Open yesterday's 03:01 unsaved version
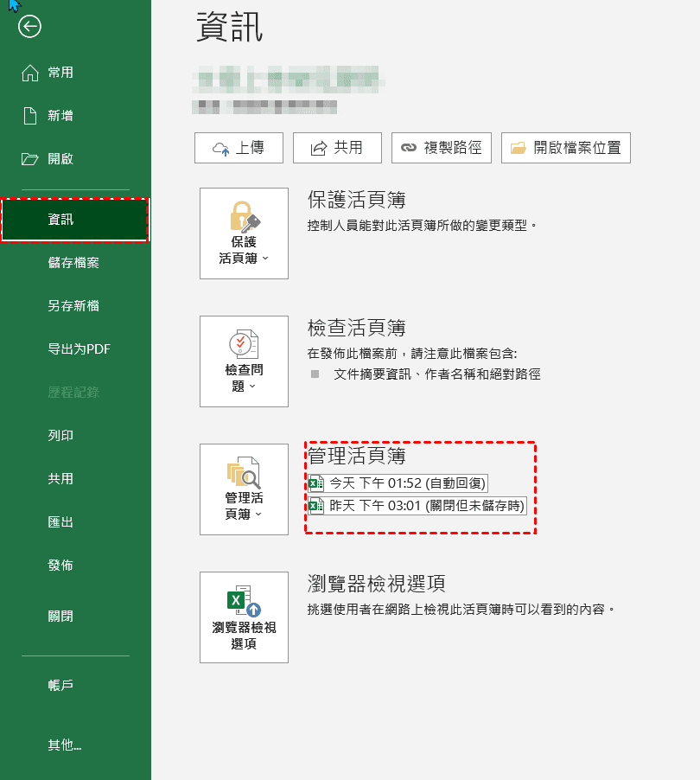The height and width of the screenshot is (780, 700). tap(417, 506)
